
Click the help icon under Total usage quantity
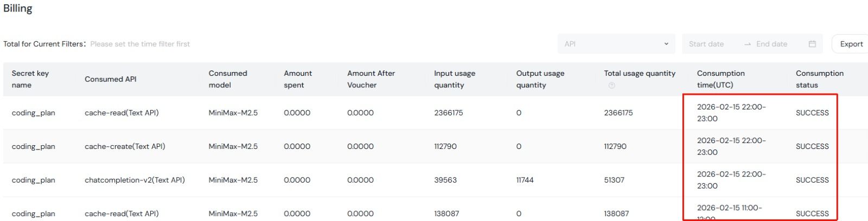(612, 86)
